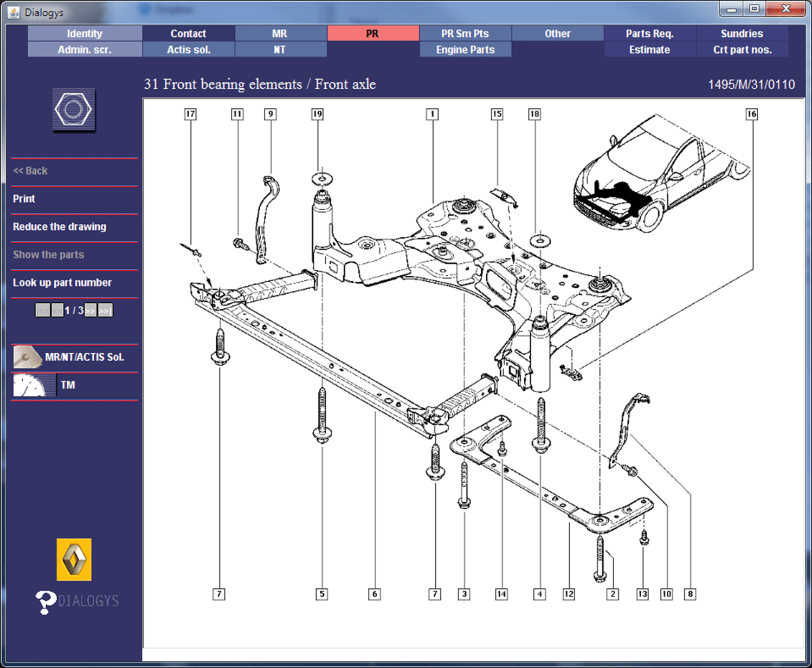This screenshot has width=812, height=668.
Task: Click part label 7 below the subframe
Action: [x=219, y=594]
